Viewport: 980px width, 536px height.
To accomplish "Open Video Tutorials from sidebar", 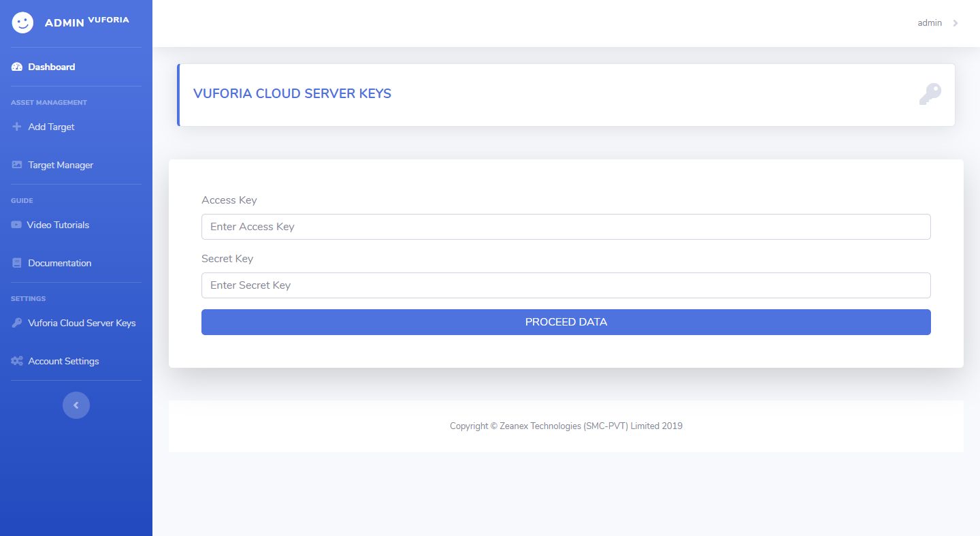I will coord(58,225).
